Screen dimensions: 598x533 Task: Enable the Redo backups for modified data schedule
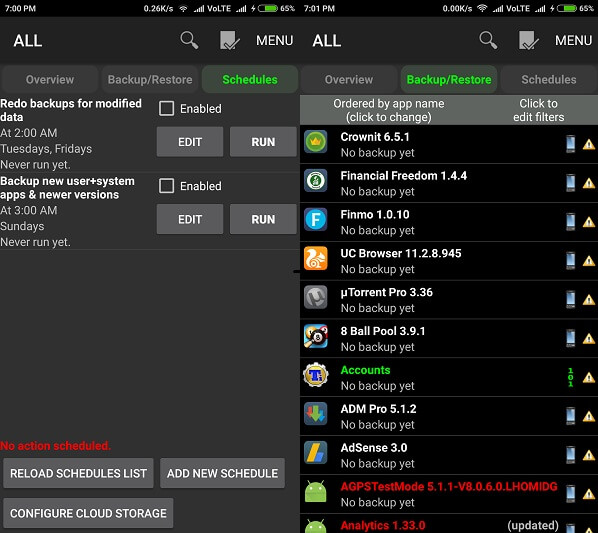coord(167,109)
